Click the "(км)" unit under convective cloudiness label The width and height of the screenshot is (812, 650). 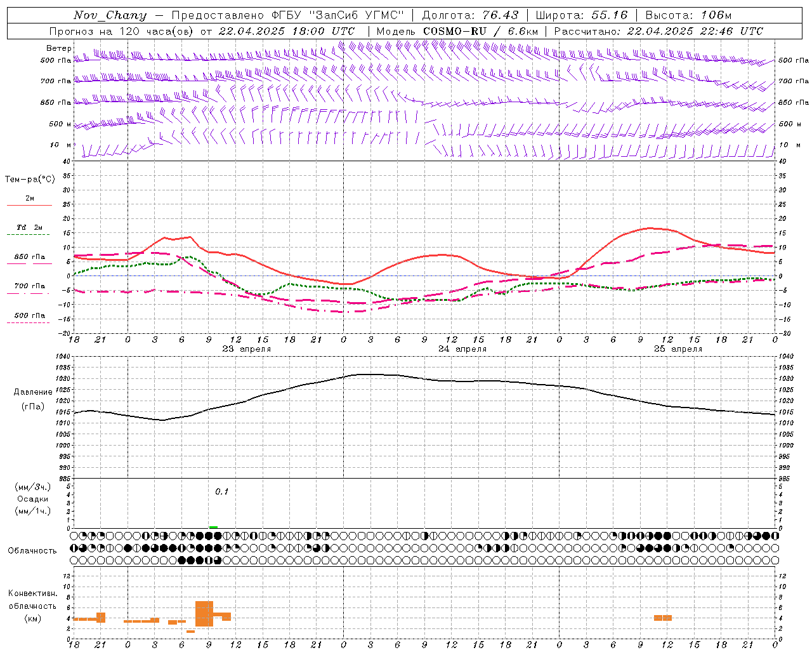(32, 618)
